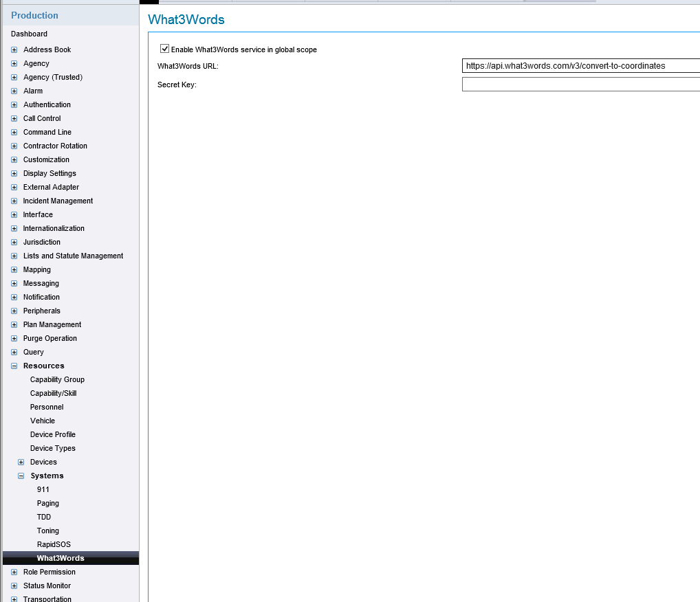Viewport: 700px width, 602px height.
Task: Expand the Agency tree node
Action: click(14, 63)
